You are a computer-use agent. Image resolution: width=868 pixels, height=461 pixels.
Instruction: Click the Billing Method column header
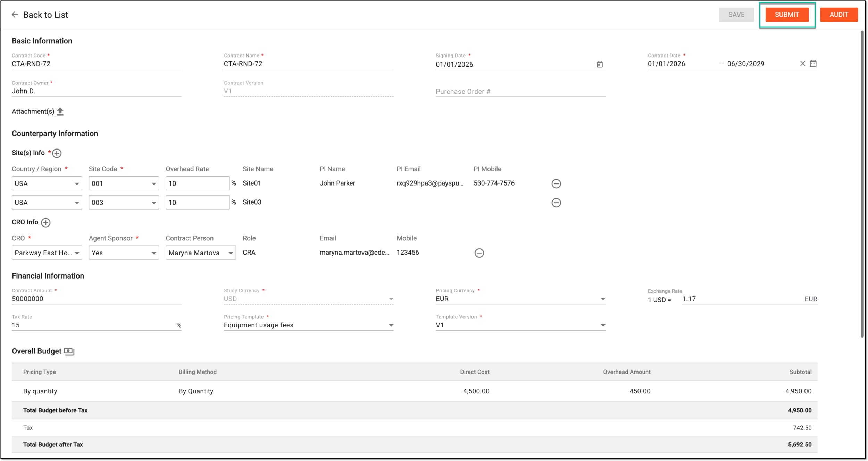click(x=198, y=372)
